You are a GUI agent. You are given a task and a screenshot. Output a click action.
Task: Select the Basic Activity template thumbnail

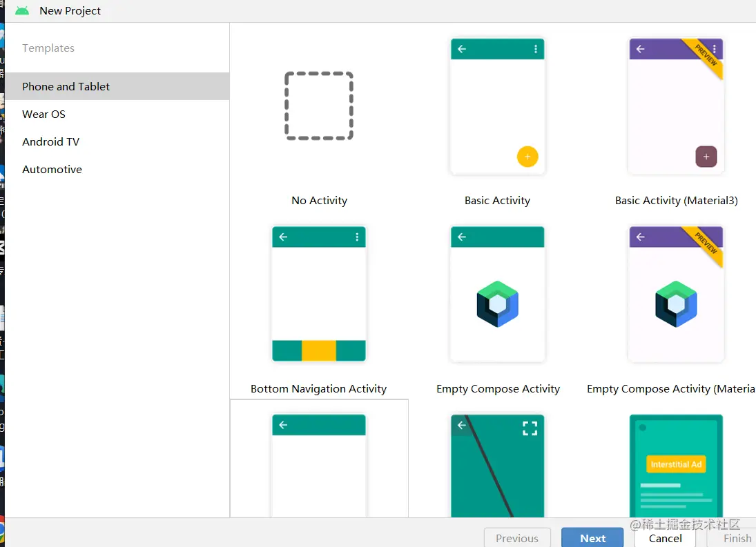[498, 106]
